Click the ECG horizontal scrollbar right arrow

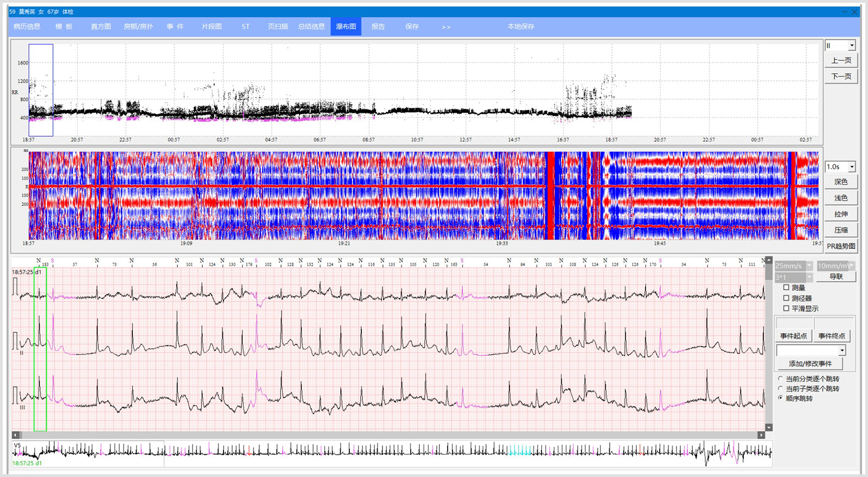[x=761, y=435]
